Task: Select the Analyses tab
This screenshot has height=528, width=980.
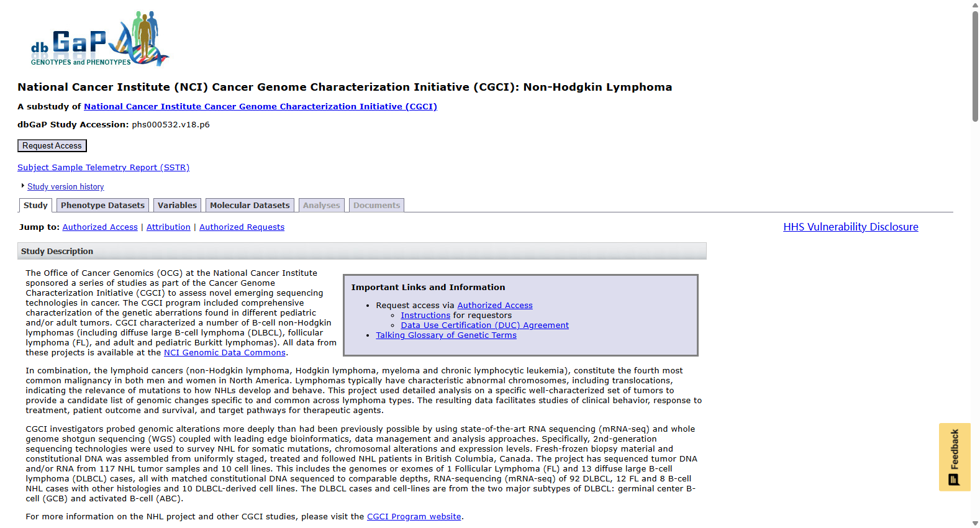Action: coord(321,206)
